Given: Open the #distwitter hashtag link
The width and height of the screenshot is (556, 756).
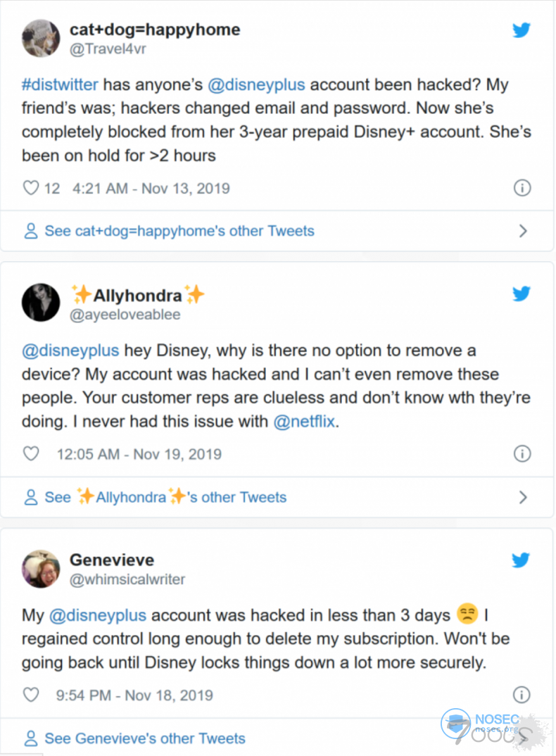Looking at the screenshot, I should [60, 84].
